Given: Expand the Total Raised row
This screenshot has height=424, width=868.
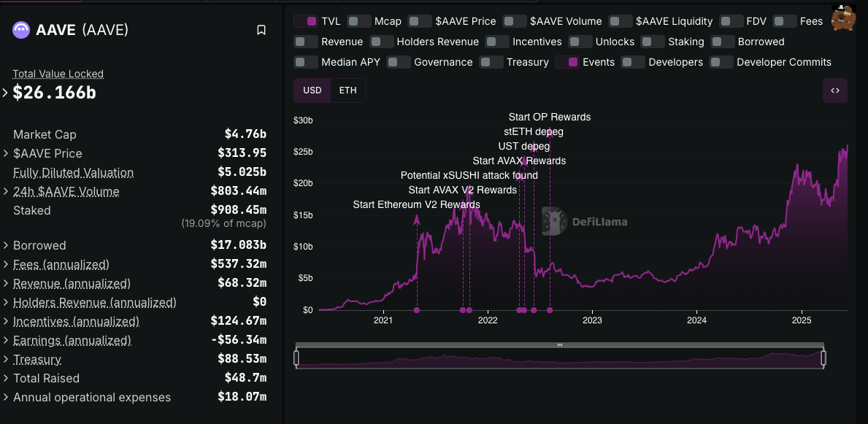Looking at the screenshot, I should point(6,379).
